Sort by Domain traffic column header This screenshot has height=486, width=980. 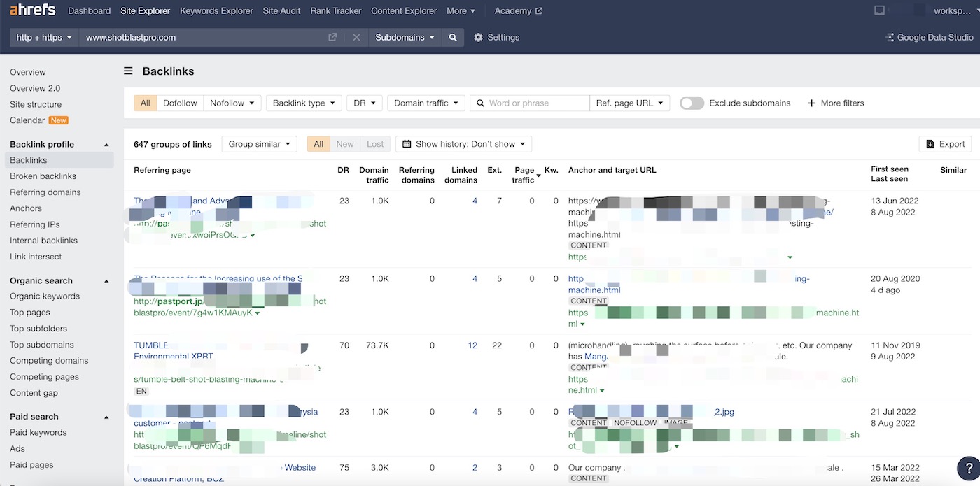click(x=374, y=175)
